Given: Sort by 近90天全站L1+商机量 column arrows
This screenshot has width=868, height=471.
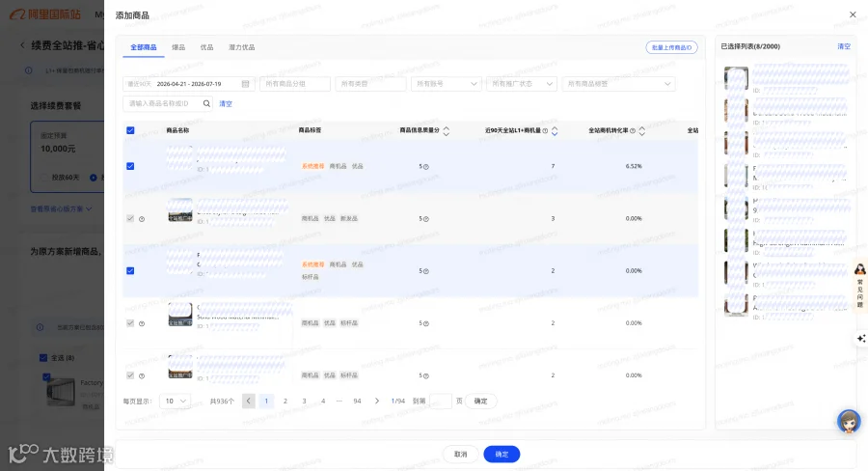Looking at the screenshot, I should (555, 130).
